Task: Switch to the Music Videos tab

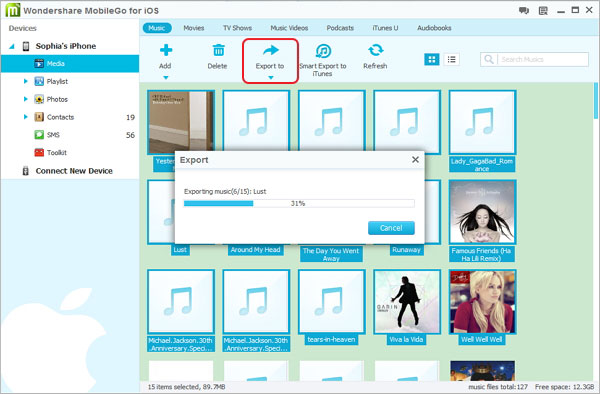Action: [x=289, y=28]
